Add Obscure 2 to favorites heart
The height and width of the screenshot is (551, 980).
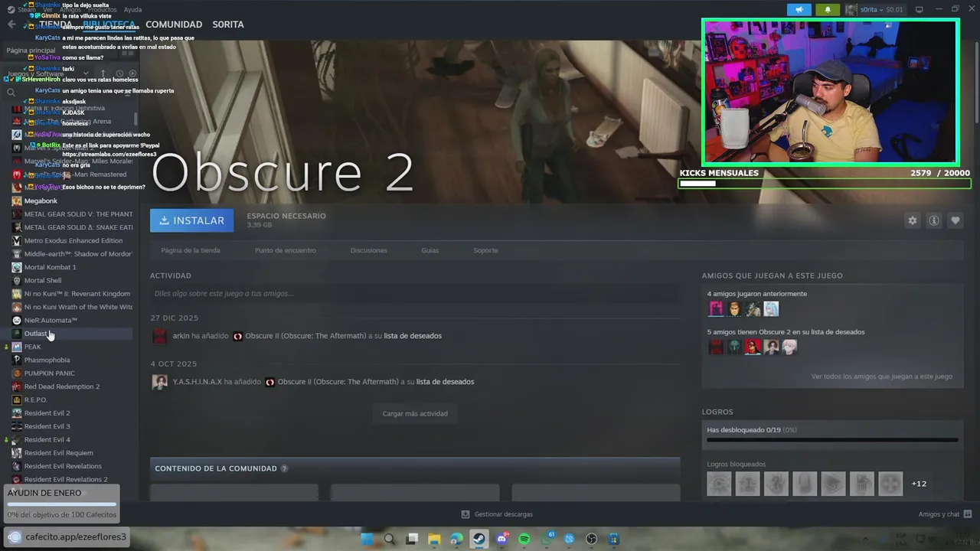pos(955,220)
